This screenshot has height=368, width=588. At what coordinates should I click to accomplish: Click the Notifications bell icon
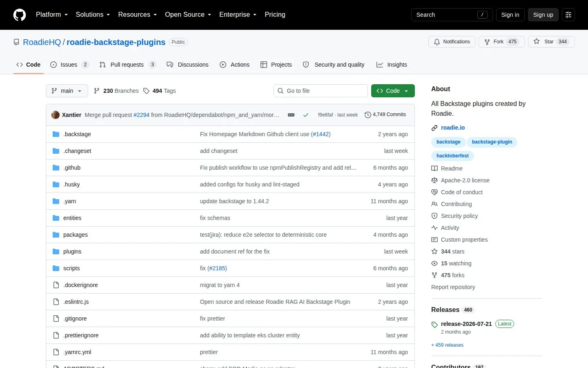coord(437,42)
